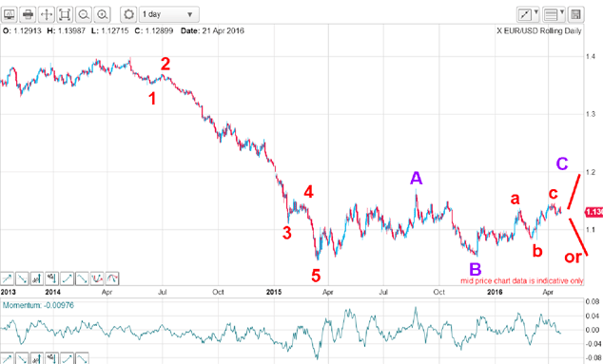603x364 pixels.
Task: Open chart settings gear icon
Action: 128,14
